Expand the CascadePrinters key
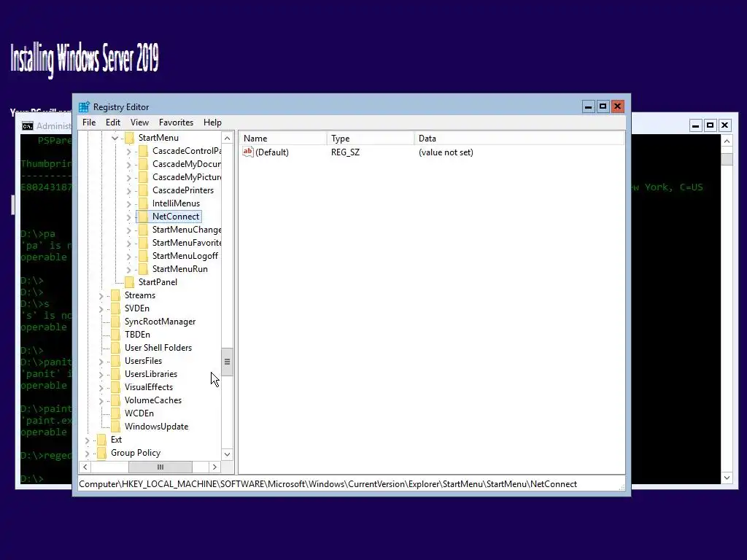Viewport: 747px width, 560px height. point(128,191)
